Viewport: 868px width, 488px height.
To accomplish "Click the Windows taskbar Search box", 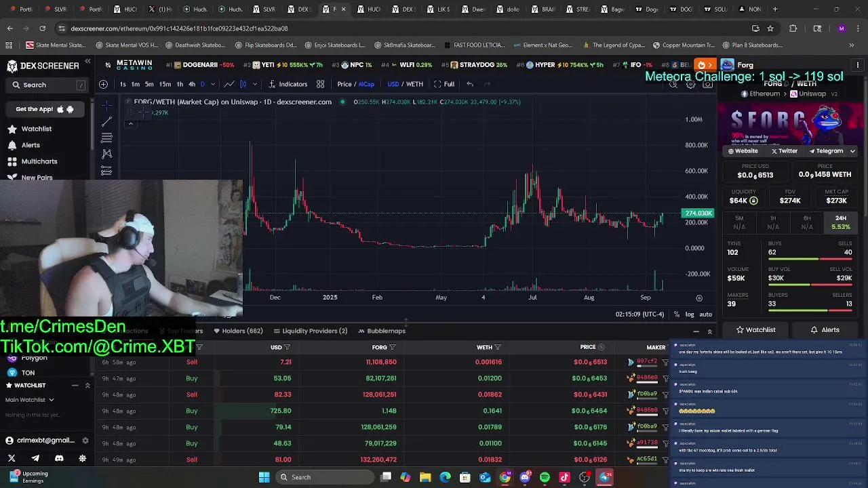I will (324, 477).
